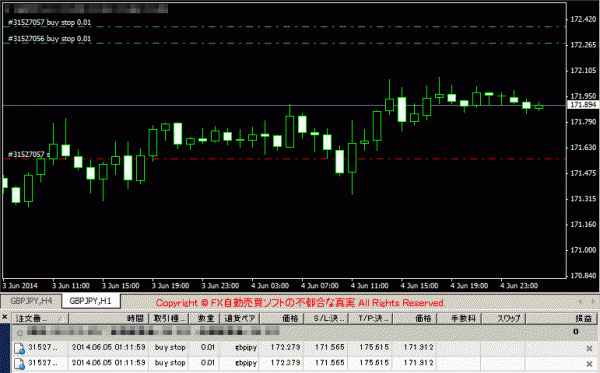The image size is (600, 373).
Task: Select the #31527057 buy stop line label
Action: tap(49, 23)
